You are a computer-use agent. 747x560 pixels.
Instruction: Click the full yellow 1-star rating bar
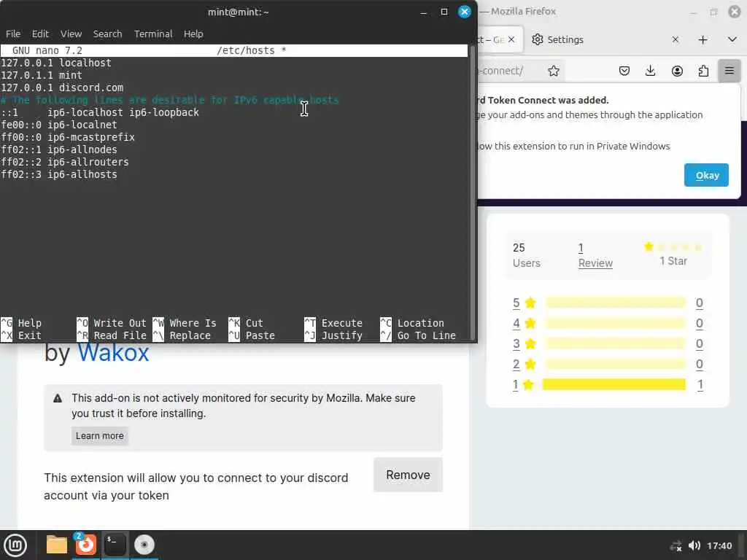(x=614, y=384)
